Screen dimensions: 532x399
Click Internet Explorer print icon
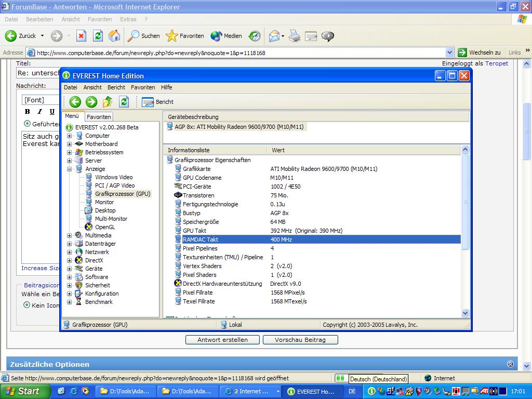[x=295, y=36]
